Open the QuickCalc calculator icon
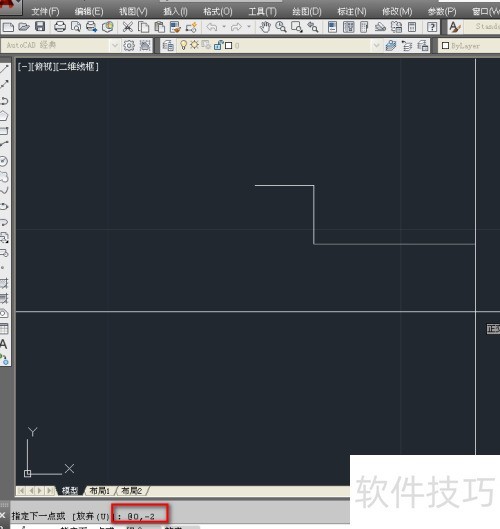500x529 pixels. coord(412,27)
